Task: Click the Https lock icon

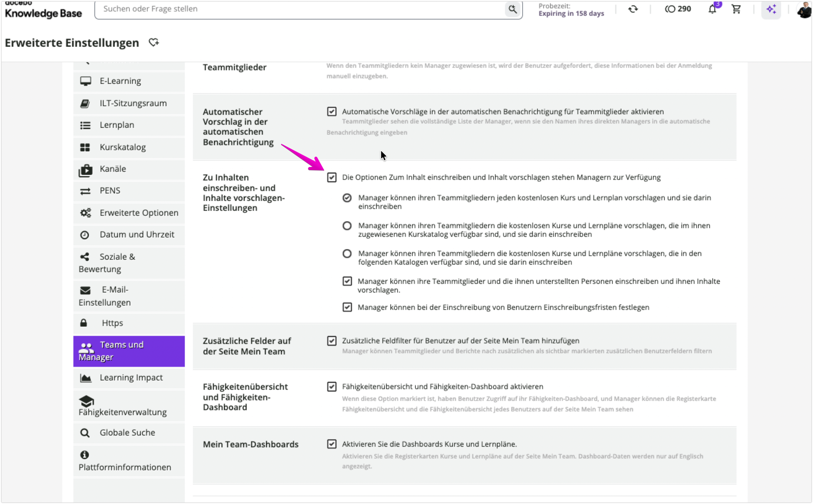Action: (83, 323)
